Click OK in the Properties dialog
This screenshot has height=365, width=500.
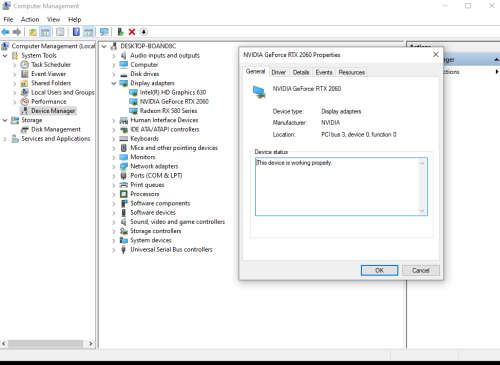(x=379, y=270)
